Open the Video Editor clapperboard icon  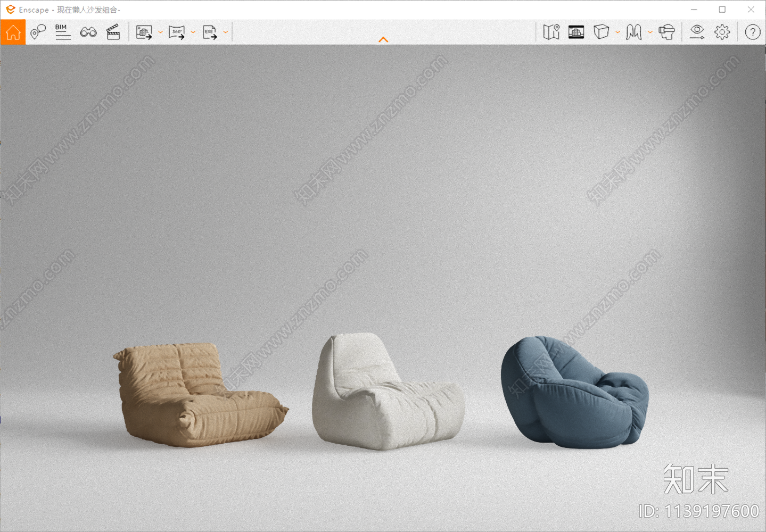tap(113, 32)
